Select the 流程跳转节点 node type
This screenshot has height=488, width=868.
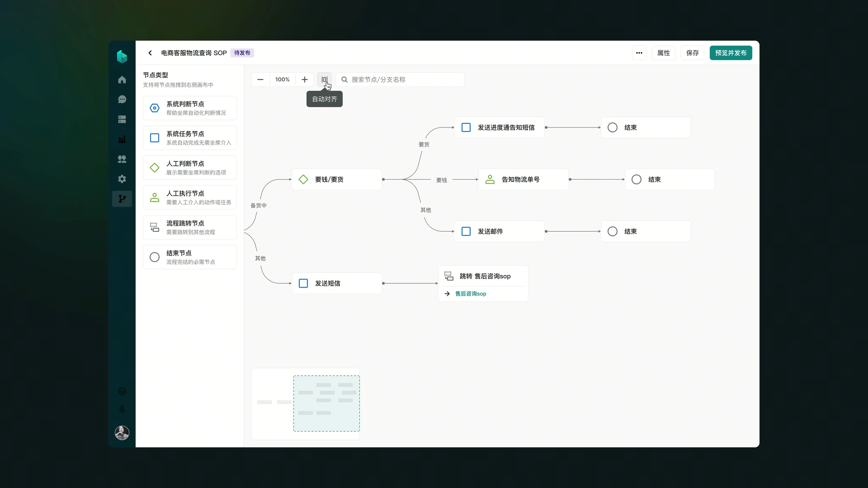(189, 227)
